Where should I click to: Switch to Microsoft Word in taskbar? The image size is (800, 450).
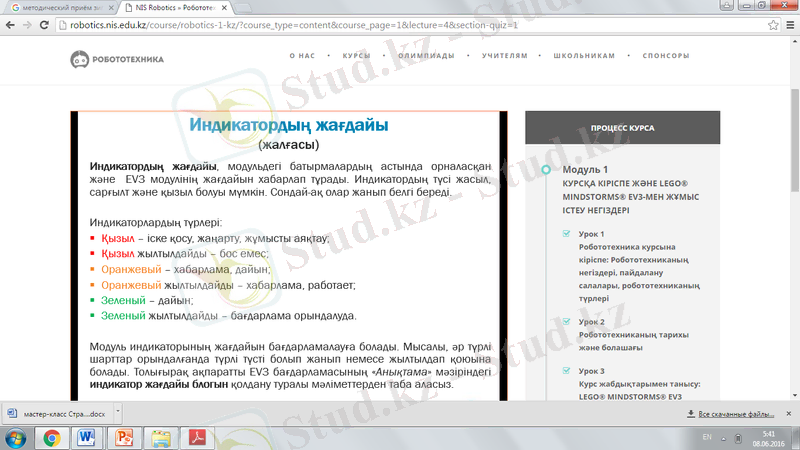(x=85, y=437)
